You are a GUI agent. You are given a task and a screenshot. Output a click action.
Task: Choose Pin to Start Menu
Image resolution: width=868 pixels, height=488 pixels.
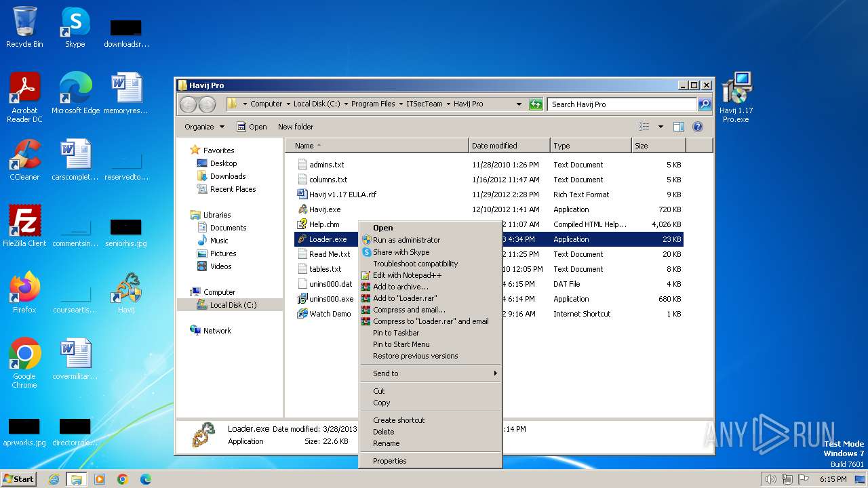[431, 344]
